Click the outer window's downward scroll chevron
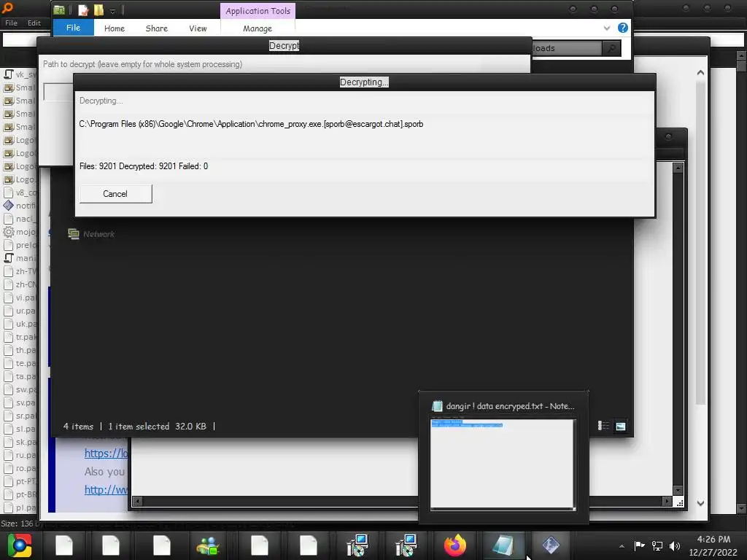The height and width of the screenshot is (560, 747). pyautogui.click(x=700, y=503)
